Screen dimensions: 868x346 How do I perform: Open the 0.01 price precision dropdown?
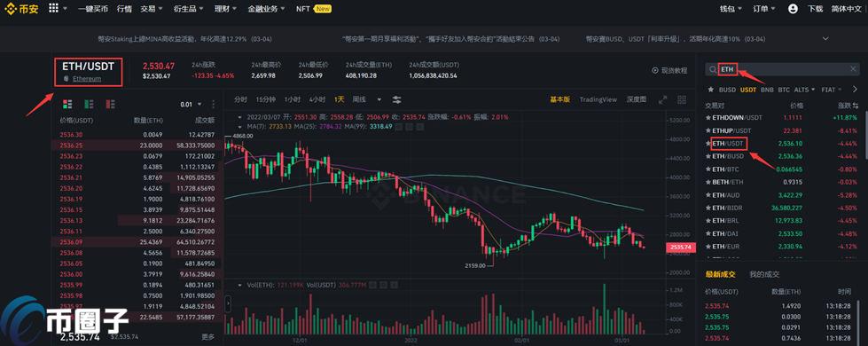191,104
